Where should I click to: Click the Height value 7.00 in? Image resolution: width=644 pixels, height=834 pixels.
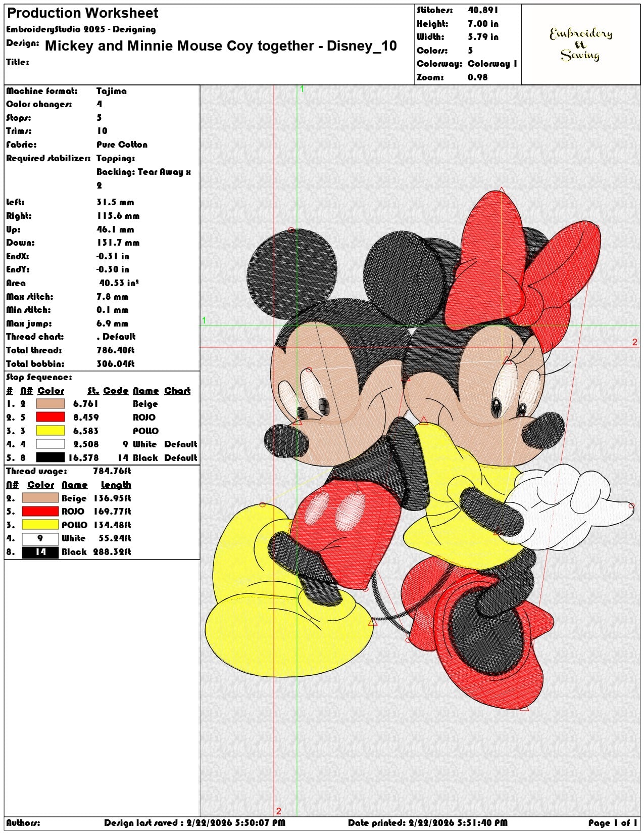click(x=483, y=24)
